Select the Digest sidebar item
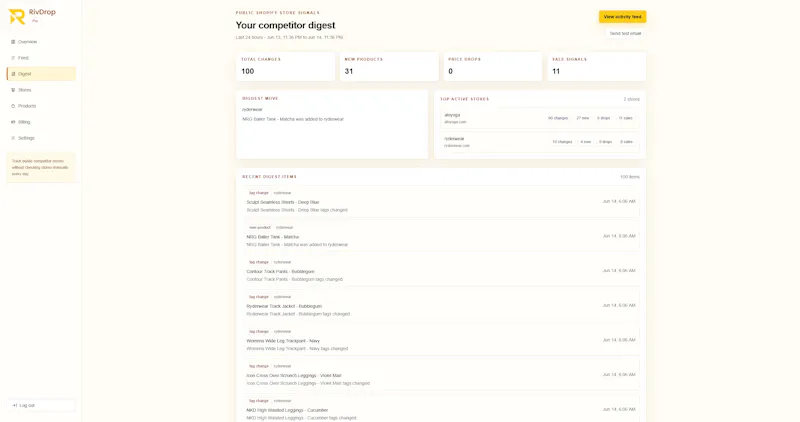 (41, 74)
